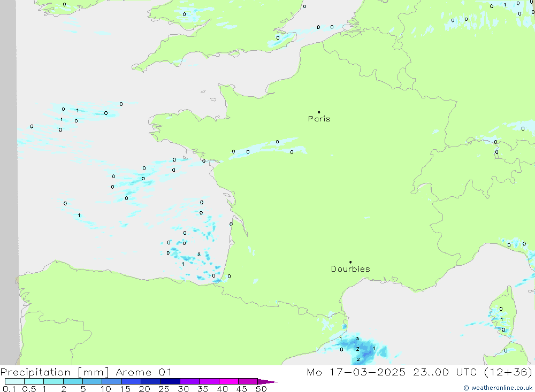Click the violet 30 legend swatch
This screenshot has width=535, height=392.
point(190,381)
